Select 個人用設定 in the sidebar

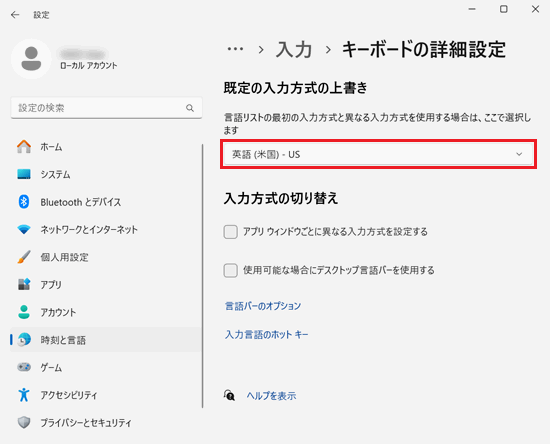click(106, 257)
